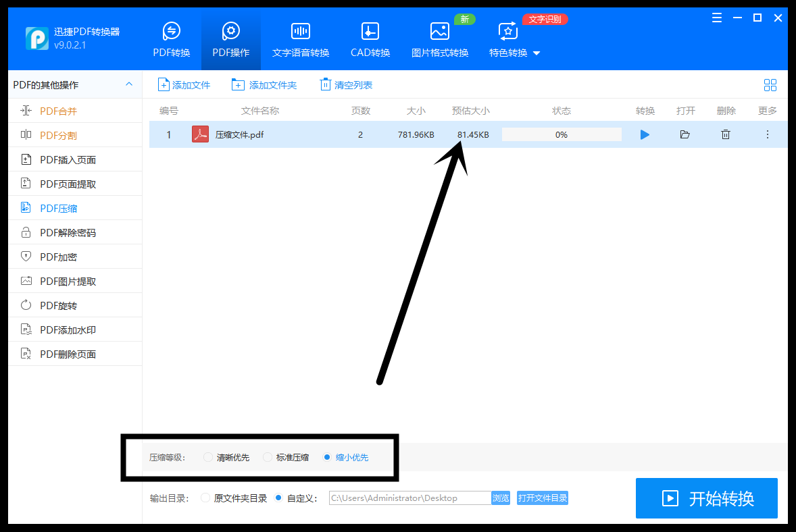The width and height of the screenshot is (796, 532).
Task: Click the 大小 column header
Action: (x=416, y=111)
